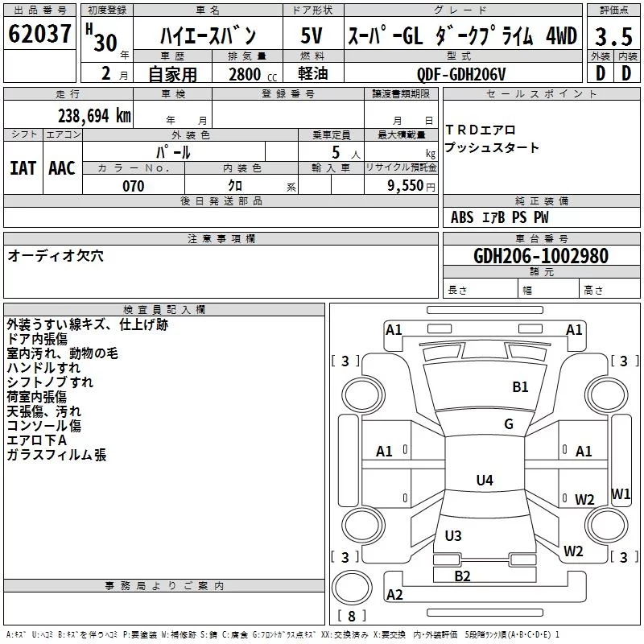Select B2 mark on rear bumper

click(x=462, y=576)
